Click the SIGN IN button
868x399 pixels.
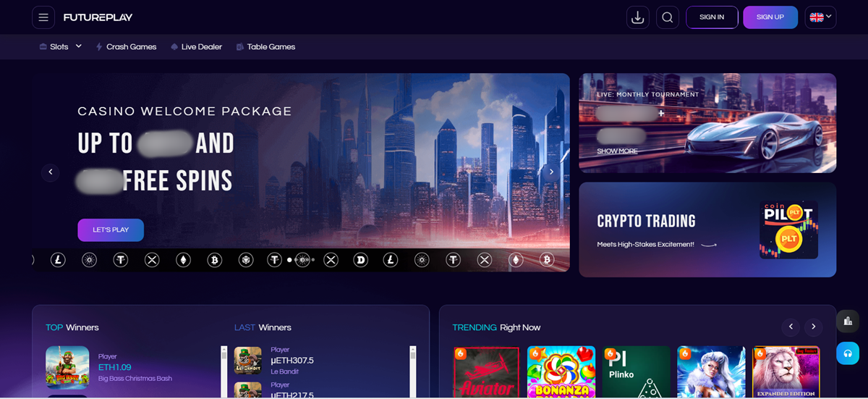pyautogui.click(x=712, y=17)
